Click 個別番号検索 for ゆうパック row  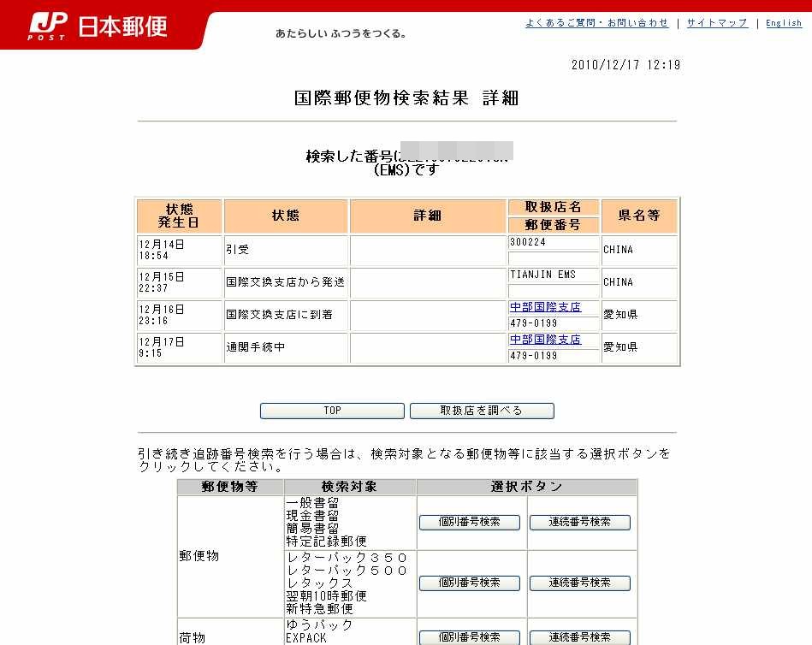click(469, 636)
